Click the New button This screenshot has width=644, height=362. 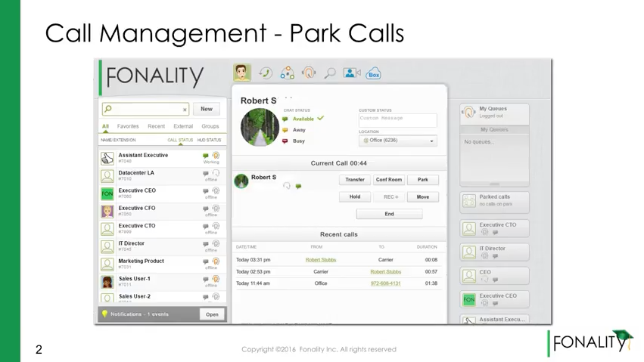tap(207, 109)
